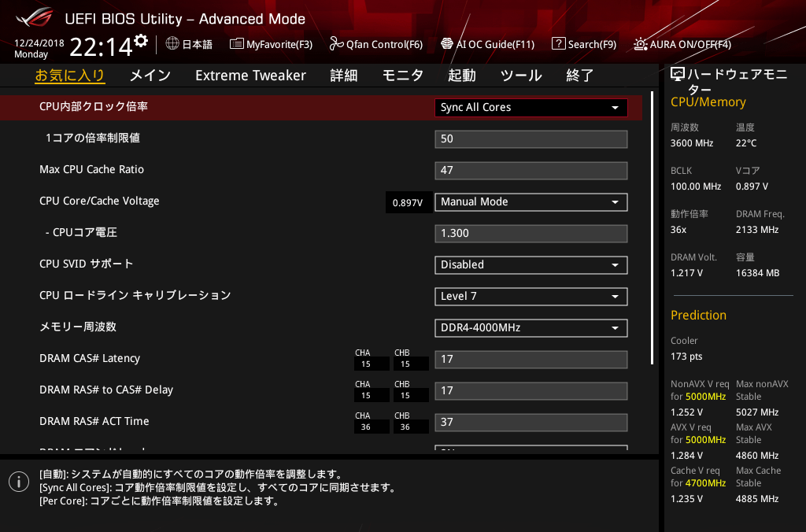Select CPU ロードライン キャリブレーション label

pos(135,295)
